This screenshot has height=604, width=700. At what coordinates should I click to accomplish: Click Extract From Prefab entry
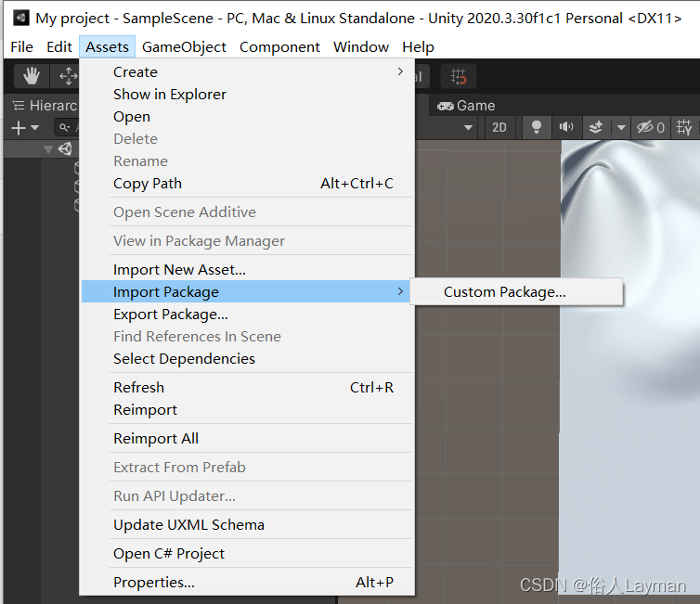coord(245,467)
